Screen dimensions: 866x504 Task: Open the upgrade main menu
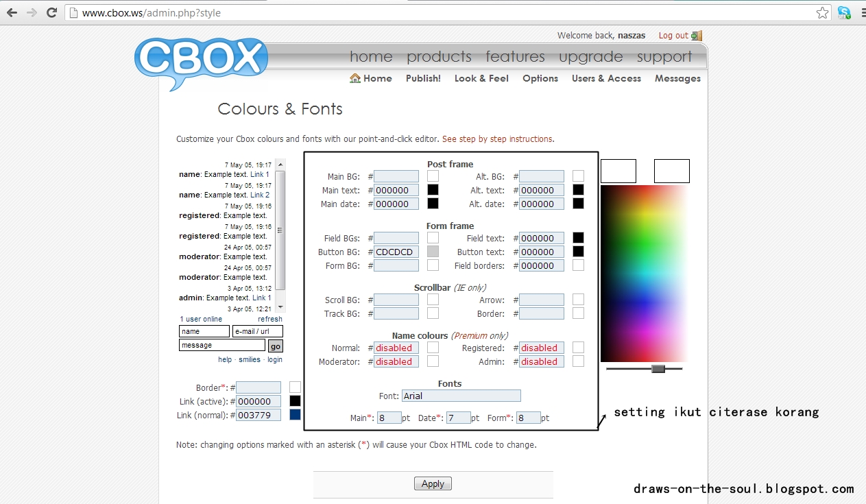tap(590, 56)
